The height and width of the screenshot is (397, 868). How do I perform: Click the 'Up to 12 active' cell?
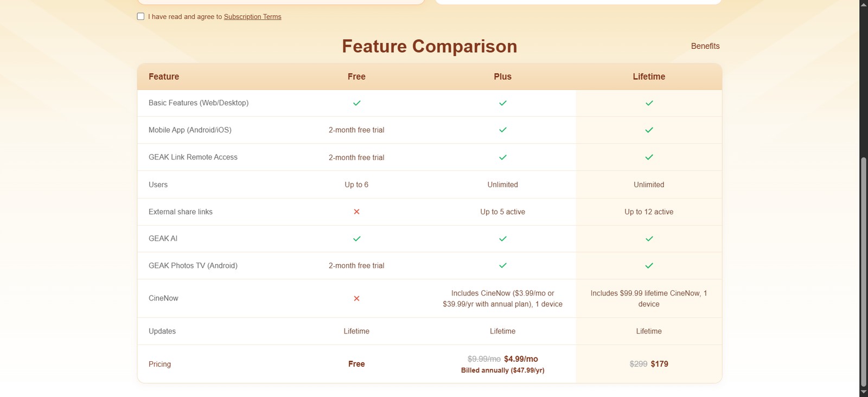(x=649, y=212)
